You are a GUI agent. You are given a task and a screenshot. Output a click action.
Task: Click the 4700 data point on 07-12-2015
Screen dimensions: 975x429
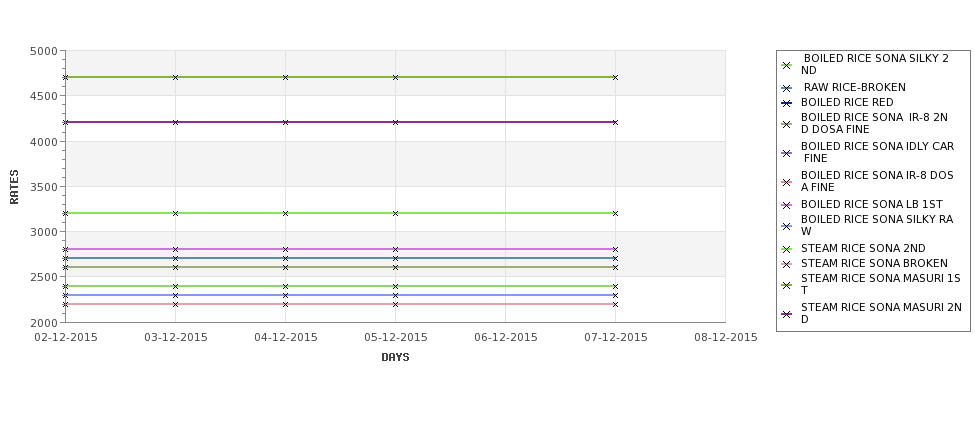(x=616, y=78)
